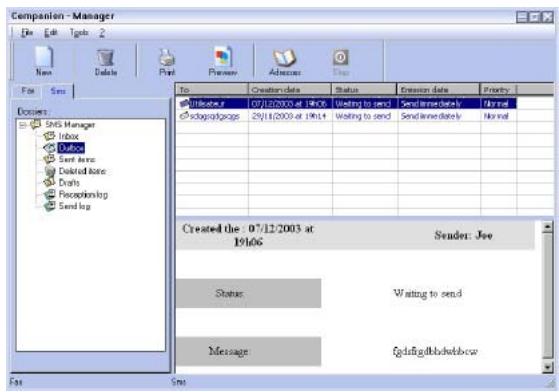Select the Deleted items folder label
Screen dimensions: 559x392
pos(82,171)
